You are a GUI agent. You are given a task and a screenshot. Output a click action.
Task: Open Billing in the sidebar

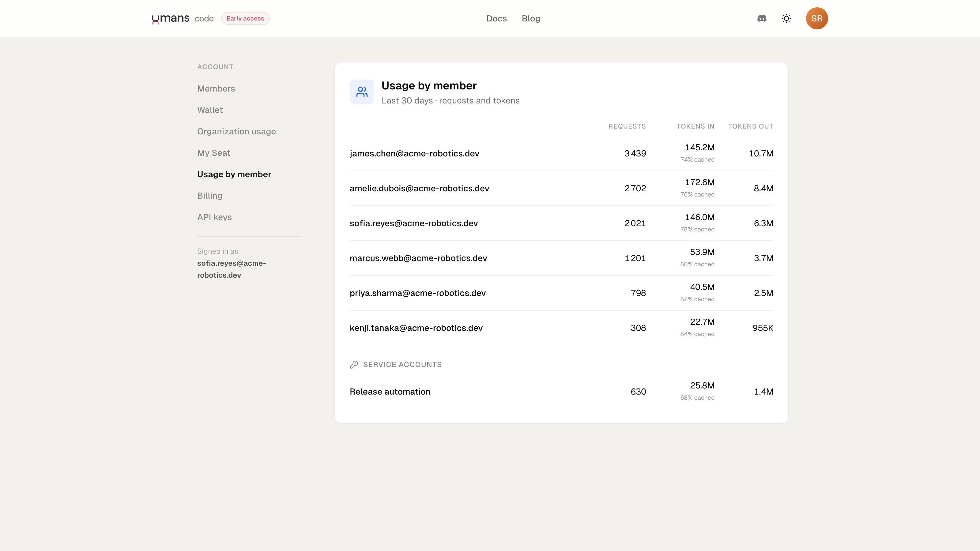click(x=209, y=196)
